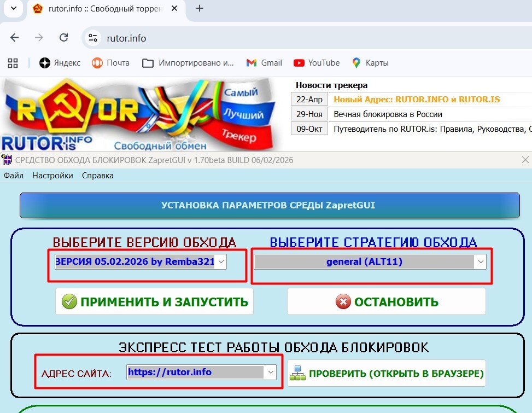Click the УСТАНОВКА ПАРАМЕТРОВ СРЕДЫ ZapretGUI header button
The height and width of the screenshot is (413, 532).
[x=270, y=205]
